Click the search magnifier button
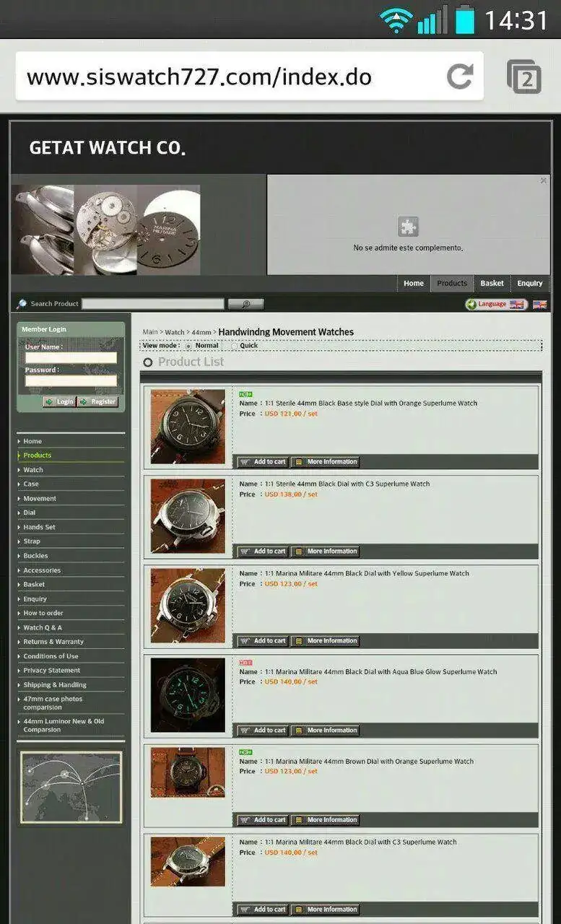The width and height of the screenshot is (561, 924). point(245,304)
